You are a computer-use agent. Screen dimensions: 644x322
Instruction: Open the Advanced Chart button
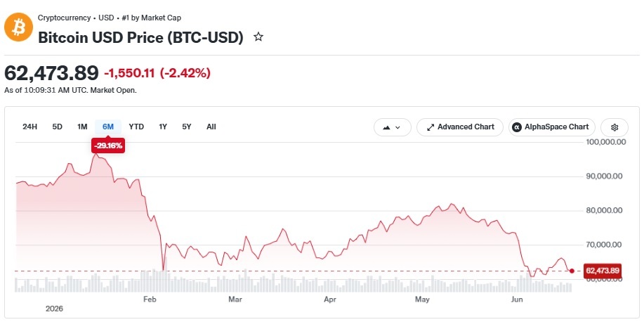point(460,127)
